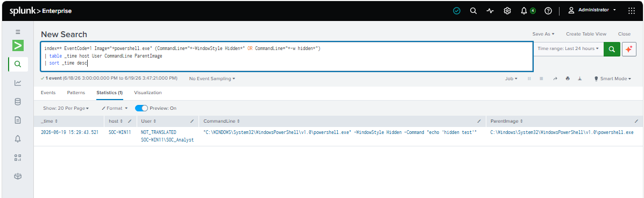Sort by the CommandLine column header
This screenshot has width=644, height=198.
coord(222,122)
